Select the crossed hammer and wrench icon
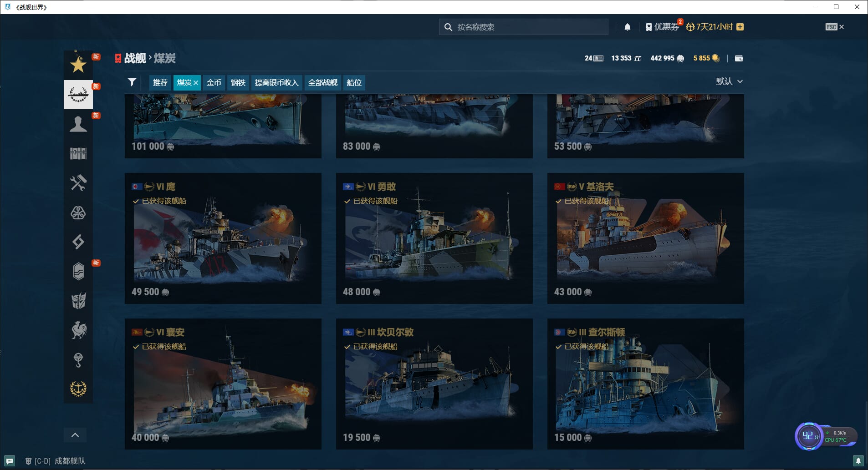This screenshot has height=470, width=868. [x=78, y=183]
